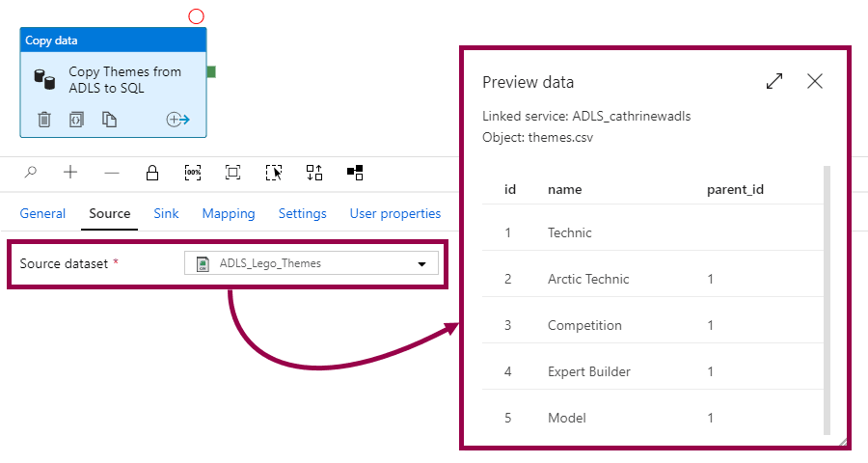Zoom out on the pipeline canvas
Screen dimensions: 868x463
click(112, 173)
